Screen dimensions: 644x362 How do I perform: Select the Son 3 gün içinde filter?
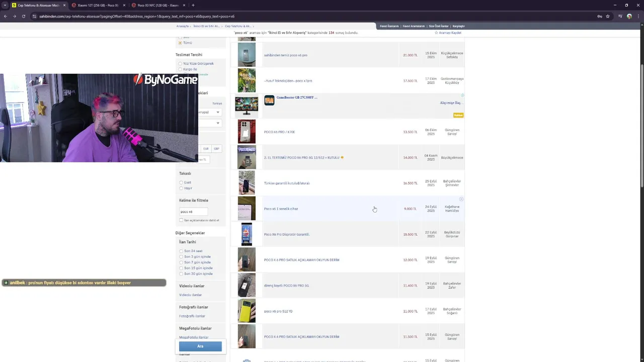click(181, 256)
